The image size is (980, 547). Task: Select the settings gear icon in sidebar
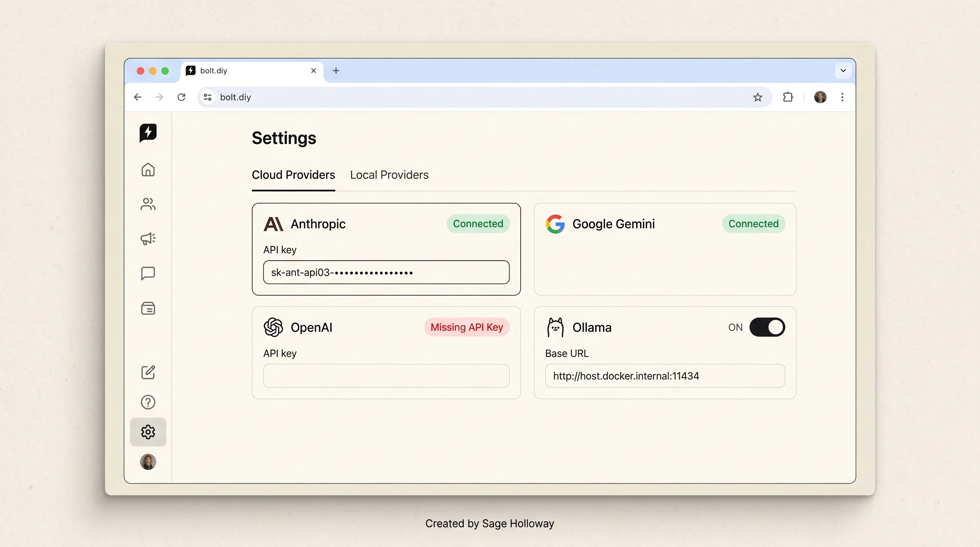click(x=148, y=432)
